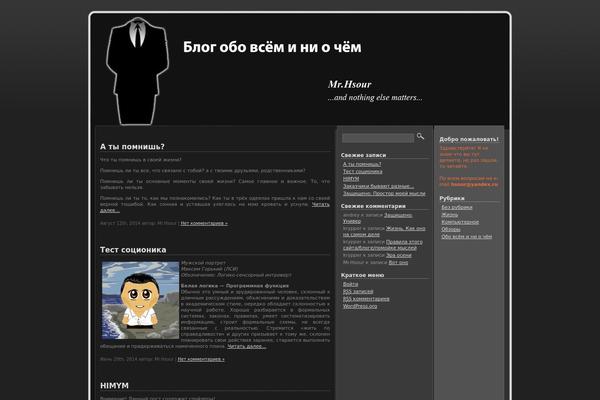
Task: Click the orange yandex email link
Action: pyautogui.click(x=474, y=184)
